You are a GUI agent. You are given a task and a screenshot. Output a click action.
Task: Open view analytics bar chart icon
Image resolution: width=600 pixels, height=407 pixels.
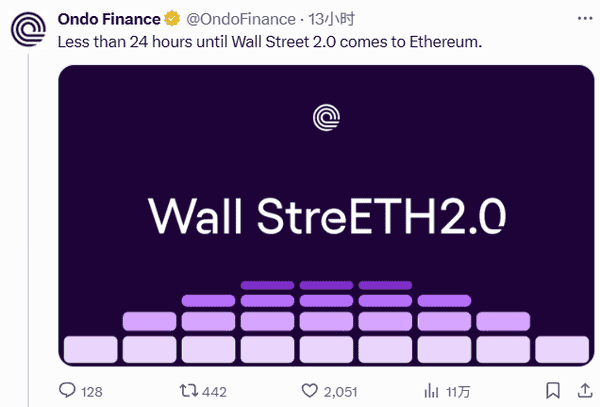pos(432,389)
